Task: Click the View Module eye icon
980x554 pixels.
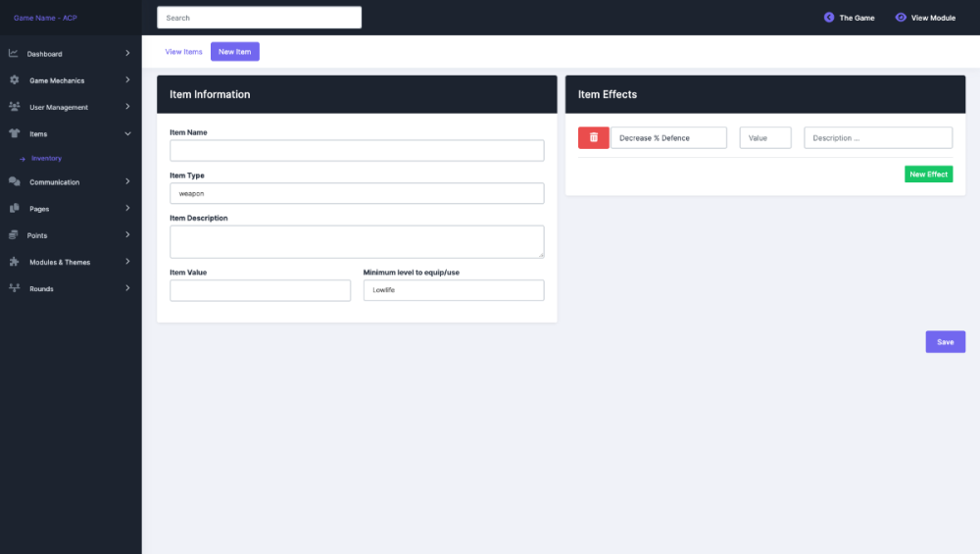Action: (901, 18)
